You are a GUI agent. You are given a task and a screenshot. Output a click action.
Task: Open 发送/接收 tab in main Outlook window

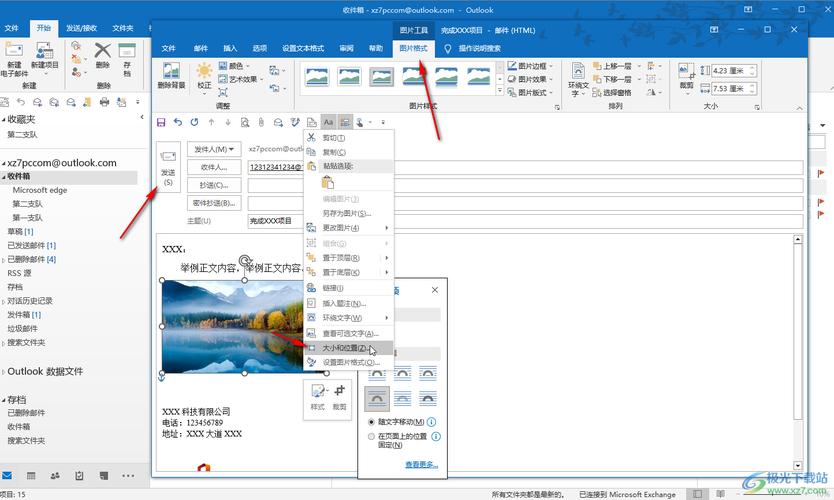[81, 28]
